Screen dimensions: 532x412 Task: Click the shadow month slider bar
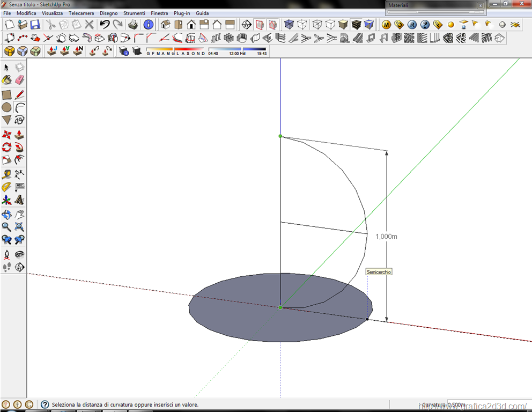(x=175, y=49)
